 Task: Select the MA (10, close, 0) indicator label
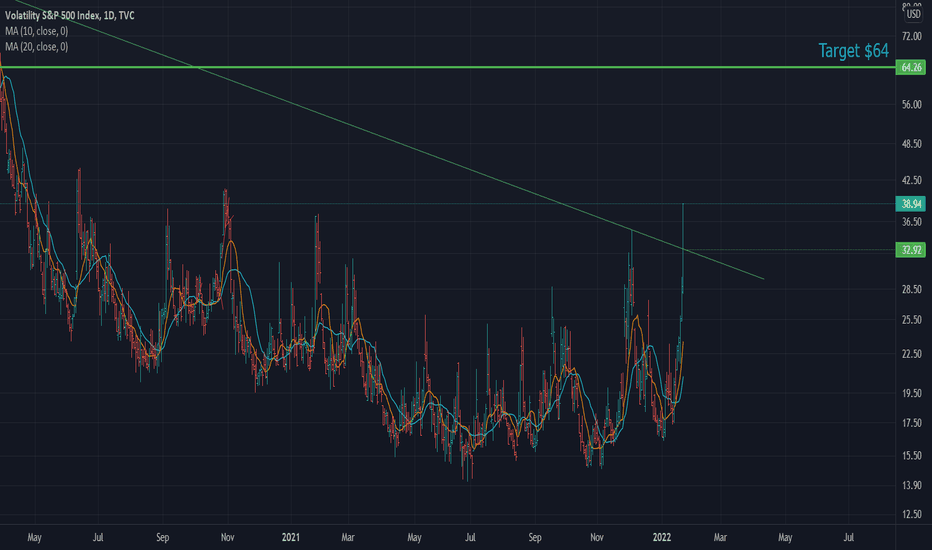pyautogui.click(x=36, y=31)
